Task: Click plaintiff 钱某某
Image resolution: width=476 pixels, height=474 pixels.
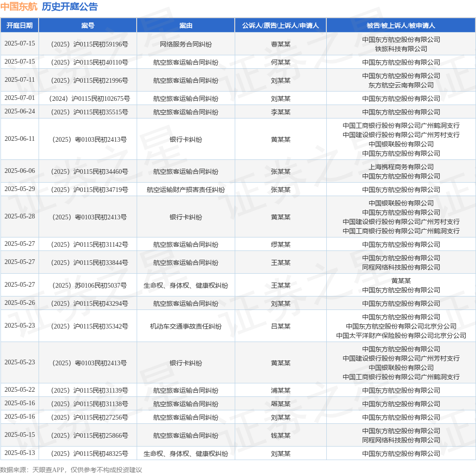Action: pos(280,435)
